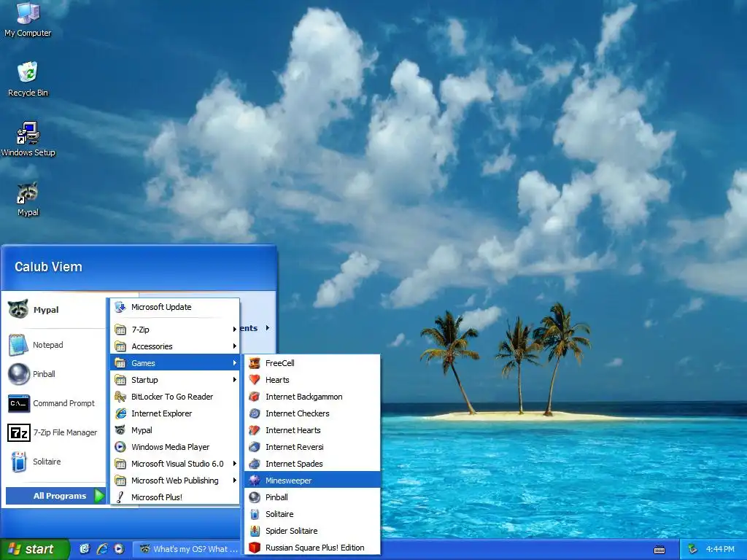Click the Internet Explorer quick launch icon
747x560 pixels.
point(102,549)
